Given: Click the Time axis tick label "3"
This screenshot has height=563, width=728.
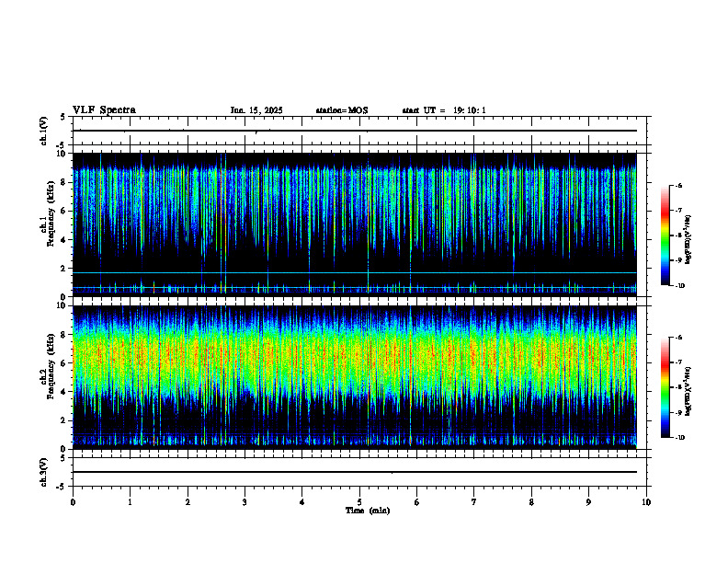Looking at the screenshot, I should coord(245,502).
